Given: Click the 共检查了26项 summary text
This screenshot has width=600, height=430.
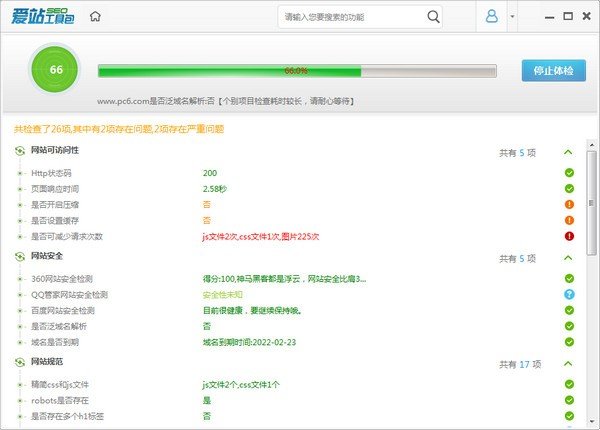Looking at the screenshot, I should tap(119, 129).
